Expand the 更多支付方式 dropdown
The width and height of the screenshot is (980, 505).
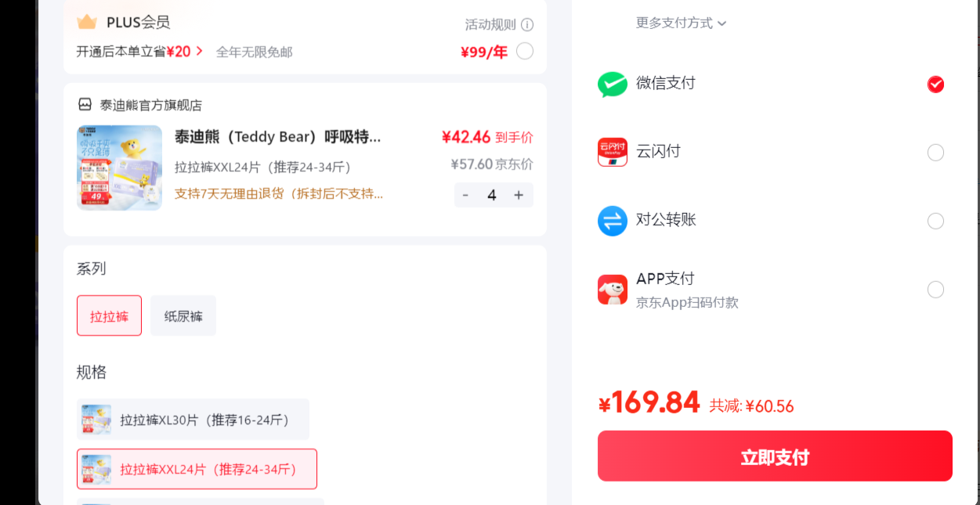(x=681, y=23)
